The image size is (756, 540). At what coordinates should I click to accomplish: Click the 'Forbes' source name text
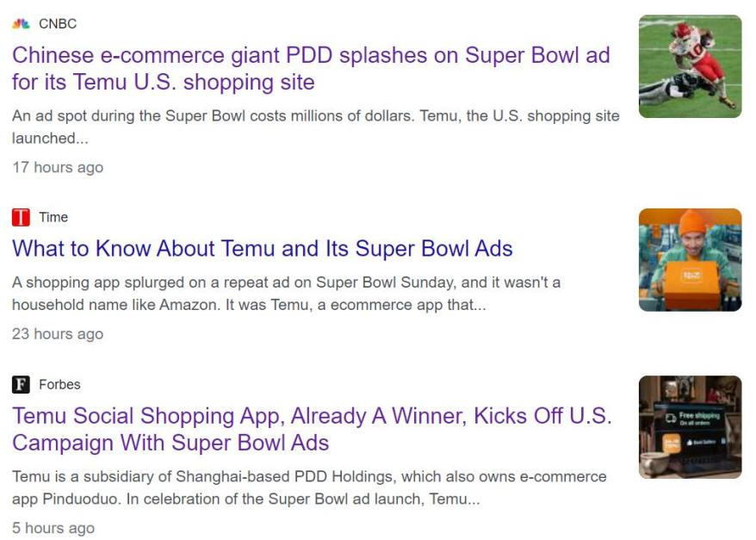[x=59, y=384]
